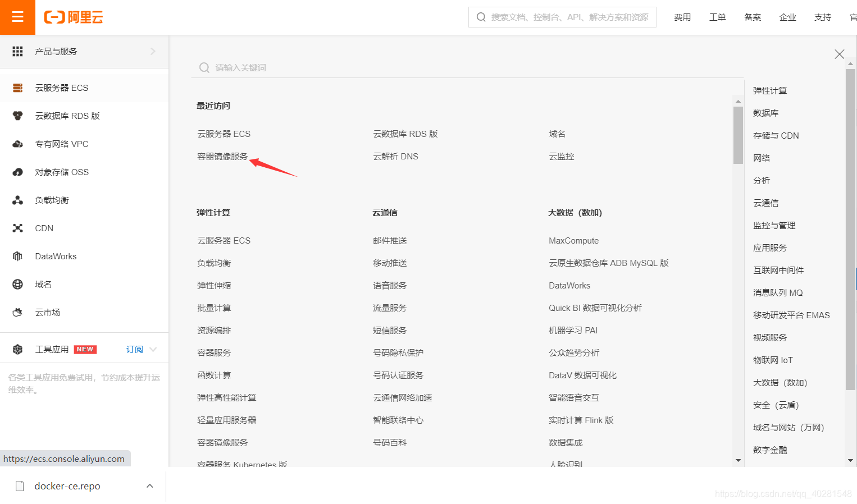Click the 专有网络 VPC cloud icon
This screenshot has width=857, height=504.
point(18,144)
